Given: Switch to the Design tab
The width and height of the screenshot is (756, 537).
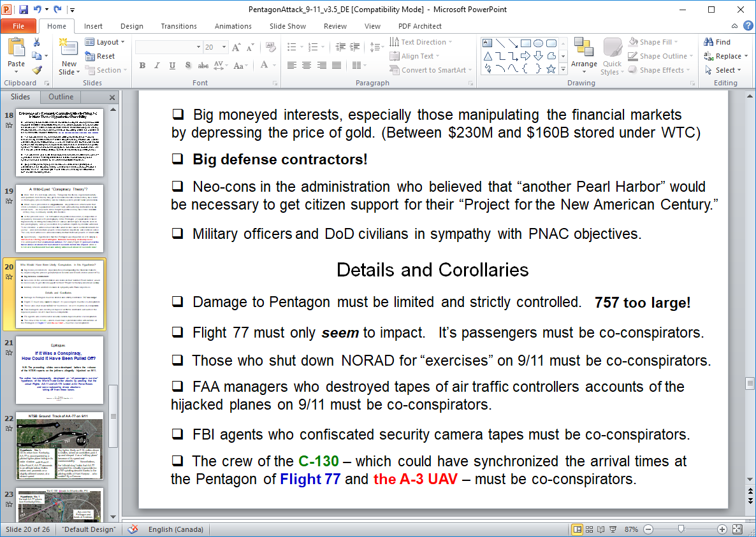Looking at the screenshot, I should [131, 26].
